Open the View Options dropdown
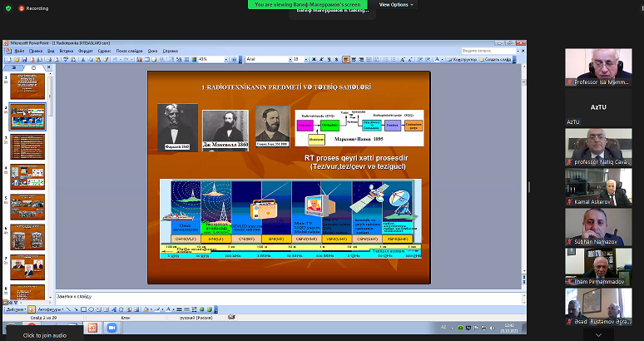The image size is (644, 341). (x=396, y=4)
